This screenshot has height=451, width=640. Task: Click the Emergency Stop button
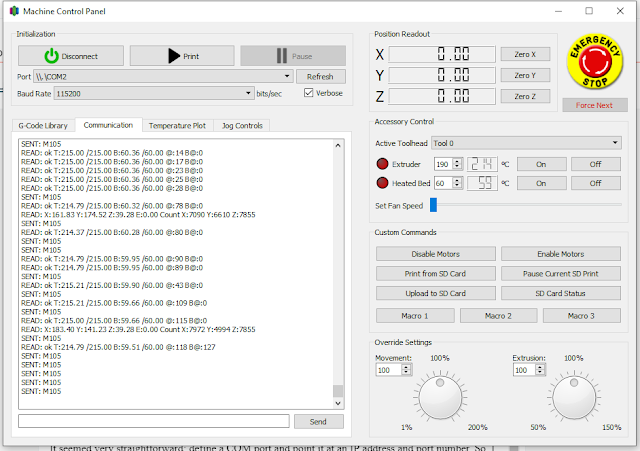(595, 61)
